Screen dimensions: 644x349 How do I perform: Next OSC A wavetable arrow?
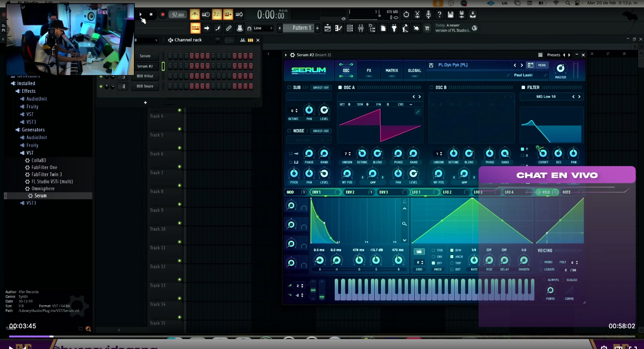coord(420,97)
